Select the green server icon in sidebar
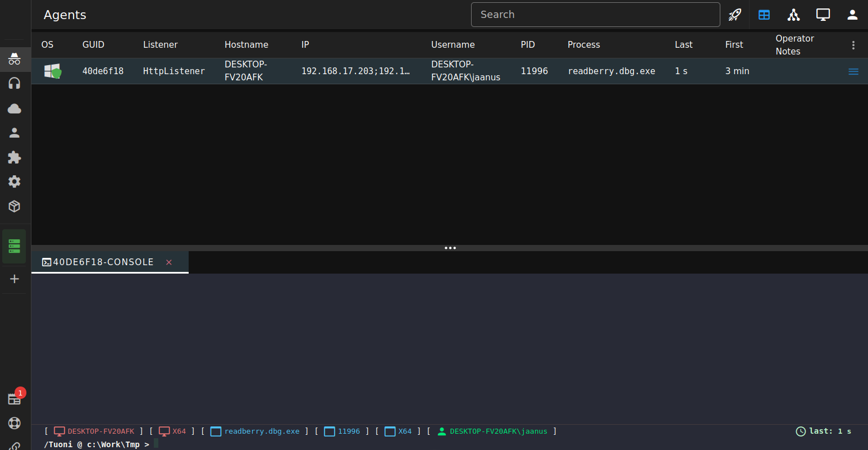 (x=15, y=246)
